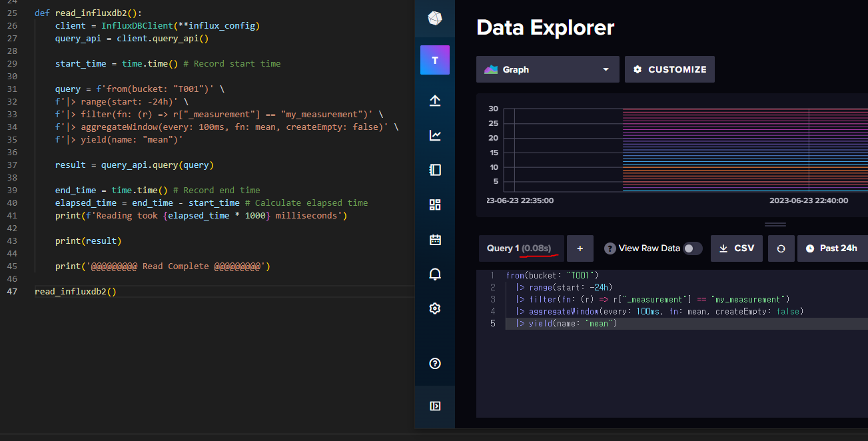Click the resize handle below the graph
This screenshot has width=868, height=441.
pyautogui.click(x=775, y=224)
